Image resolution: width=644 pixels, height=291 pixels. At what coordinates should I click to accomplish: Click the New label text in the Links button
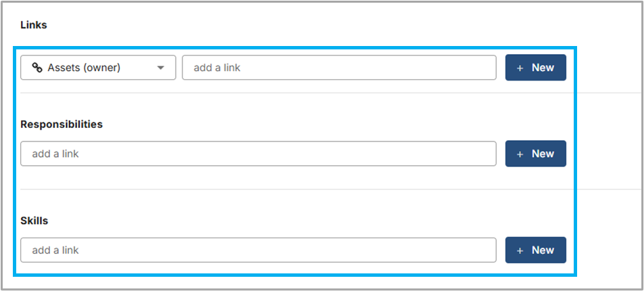543,68
